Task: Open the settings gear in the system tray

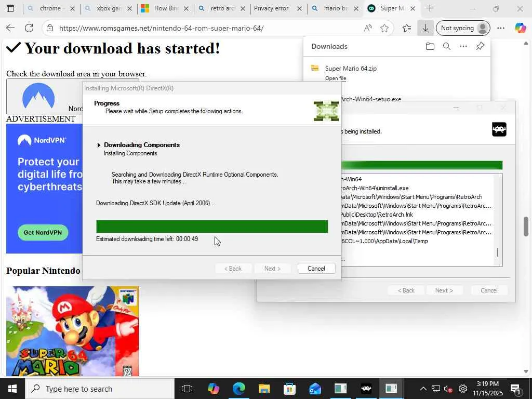Action: pos(463,389)
